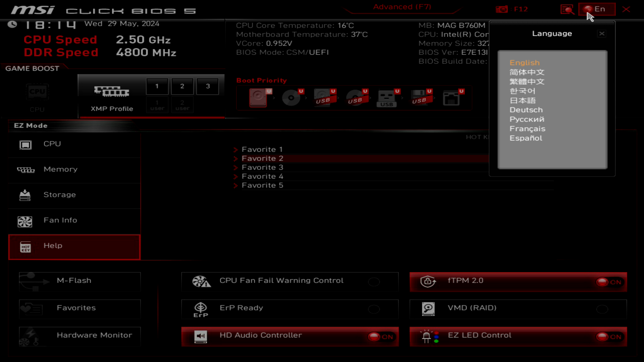Select XMP Profile number 2

(182, 86)
